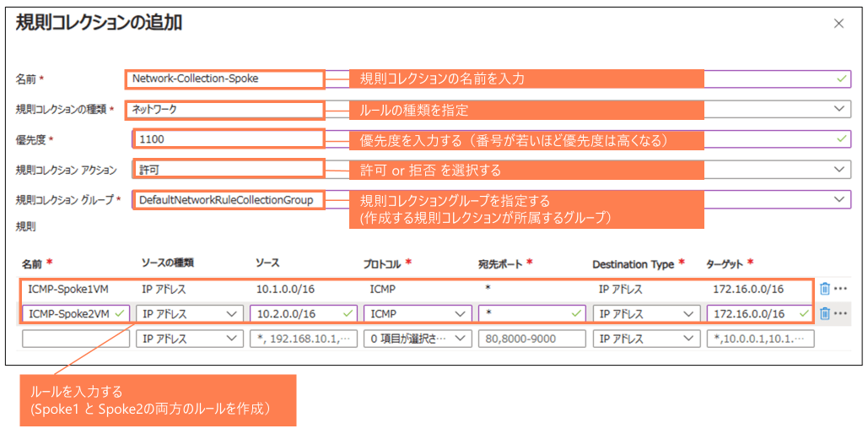Edit the ICMP-Spoke2VM rule name field
This screenshot has height=434, width=868.
[77, 314]
